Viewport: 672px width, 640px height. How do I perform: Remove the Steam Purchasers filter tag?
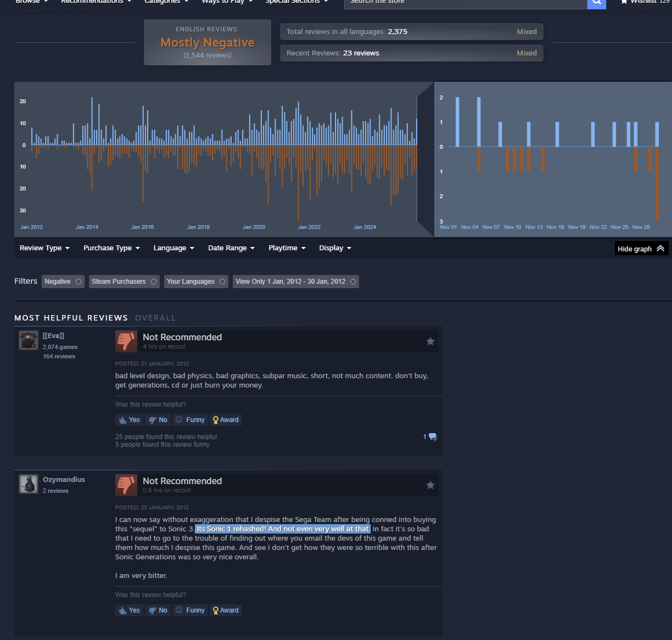pos(154,282)
